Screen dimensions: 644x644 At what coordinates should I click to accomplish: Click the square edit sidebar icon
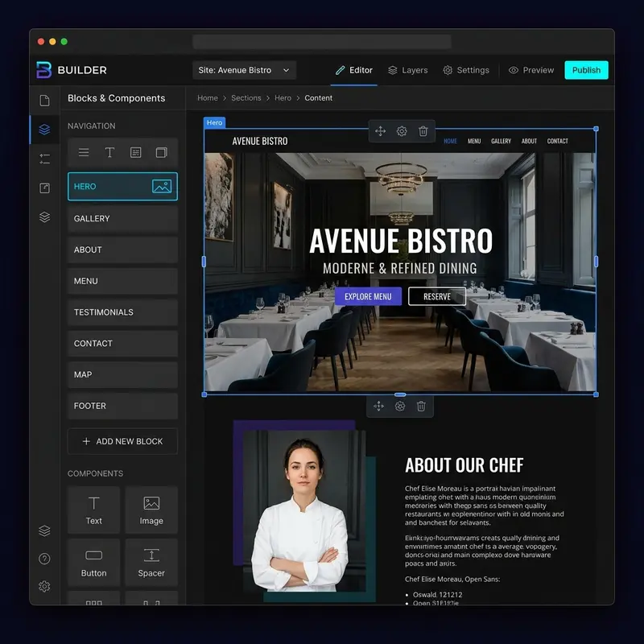point(44,188)
